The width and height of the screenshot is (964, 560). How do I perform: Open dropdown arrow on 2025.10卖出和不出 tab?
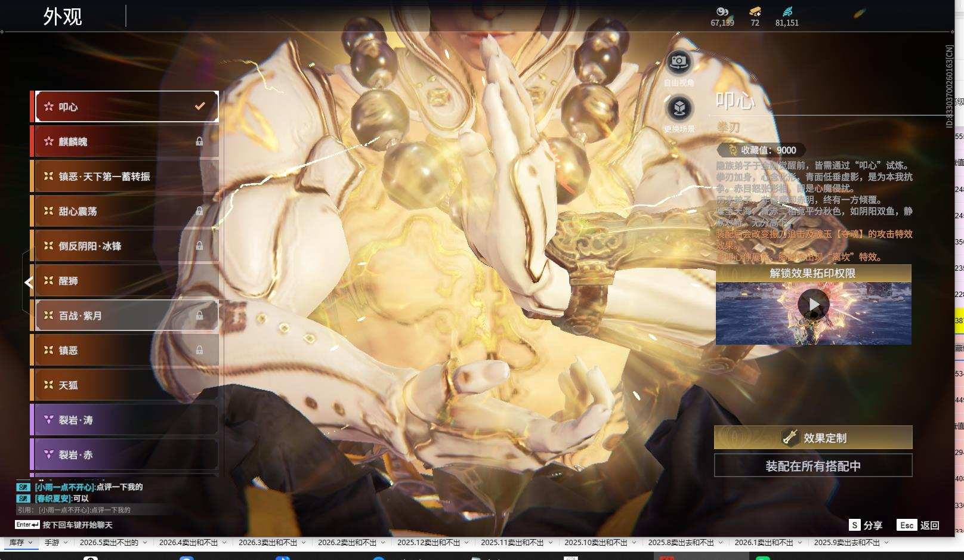coord(634,543)
